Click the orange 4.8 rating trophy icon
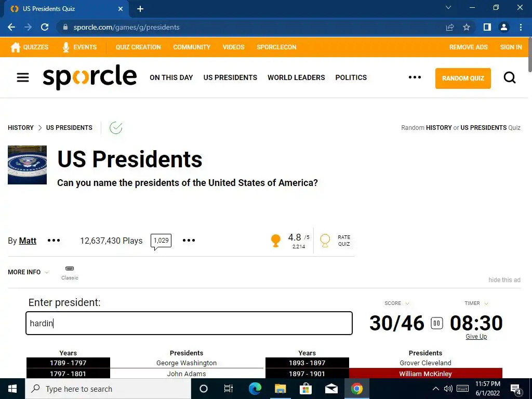 click(x=276, y=241)
